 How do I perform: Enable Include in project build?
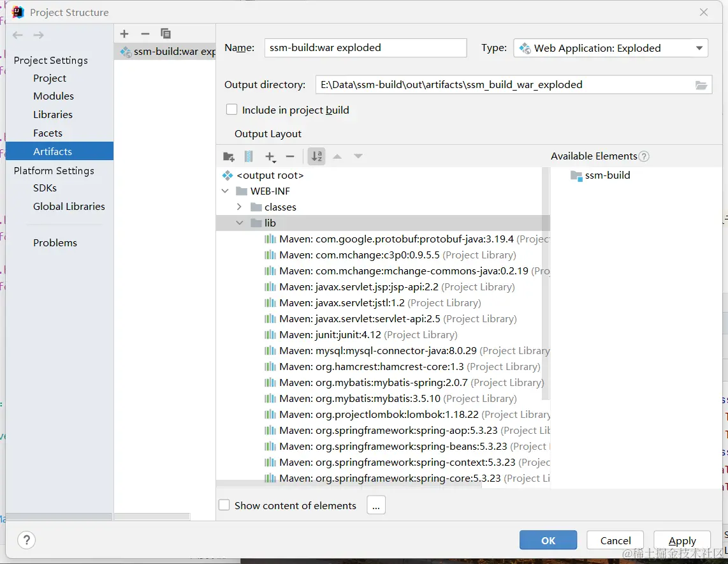pyautogui.click(x=231, y=110)
